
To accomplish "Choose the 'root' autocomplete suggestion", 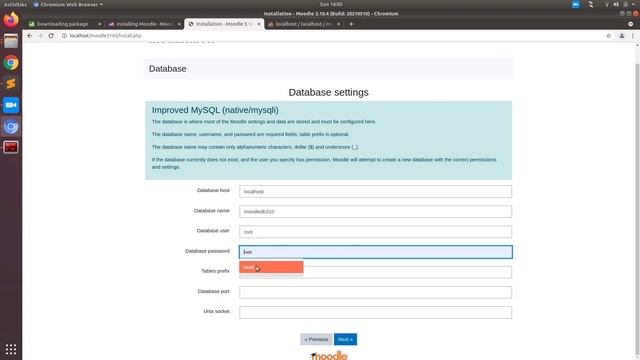I will coord(271,267).
